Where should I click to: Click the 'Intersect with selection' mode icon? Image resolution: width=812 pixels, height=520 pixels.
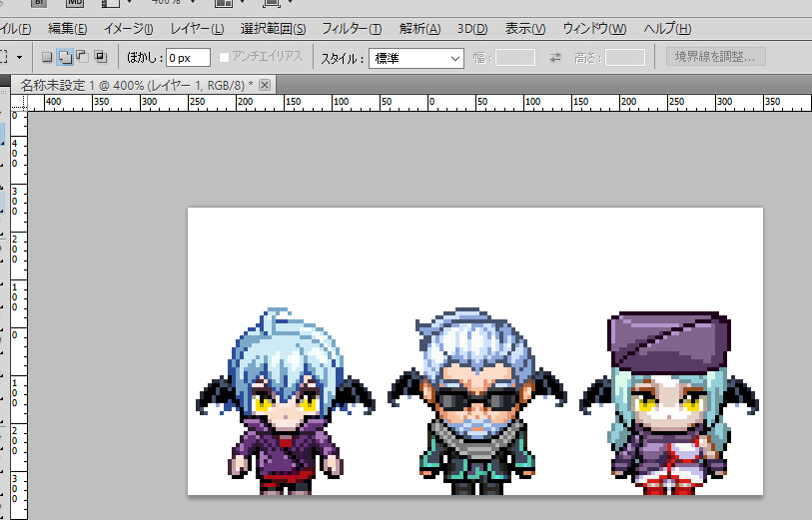tap(100, 58)
